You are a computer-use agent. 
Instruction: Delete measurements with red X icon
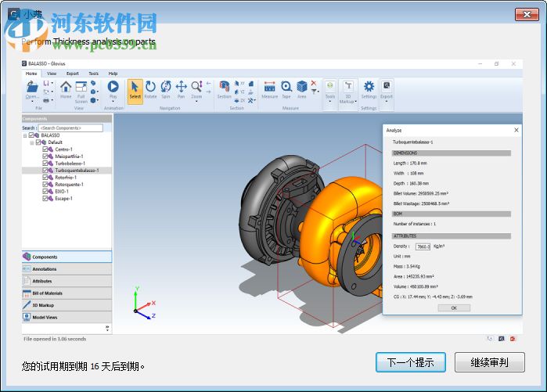(314, 83)
